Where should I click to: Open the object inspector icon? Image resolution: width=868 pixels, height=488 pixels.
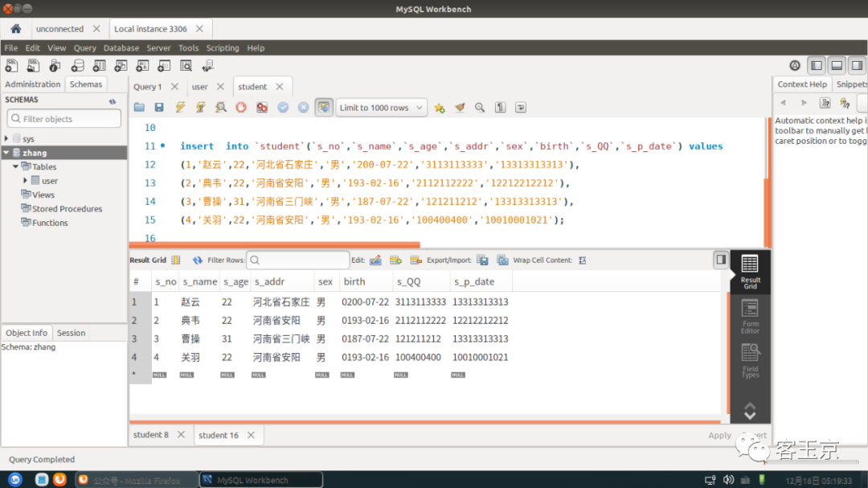pos(55,66)
